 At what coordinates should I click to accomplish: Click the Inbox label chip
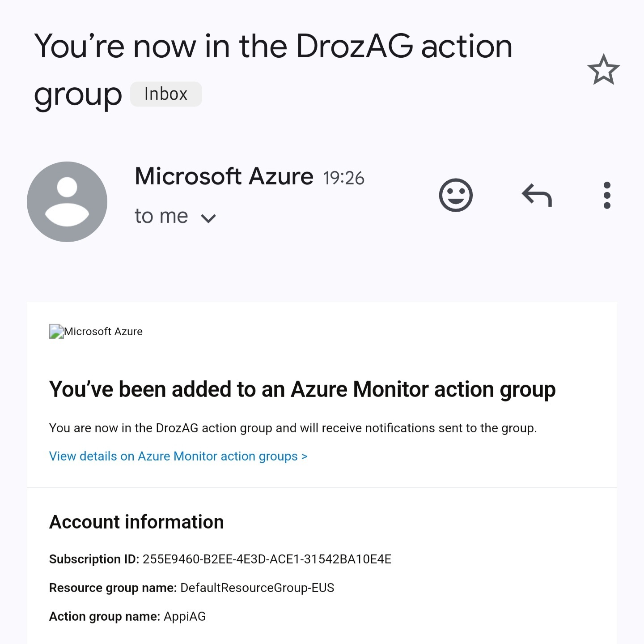point(166,94)
